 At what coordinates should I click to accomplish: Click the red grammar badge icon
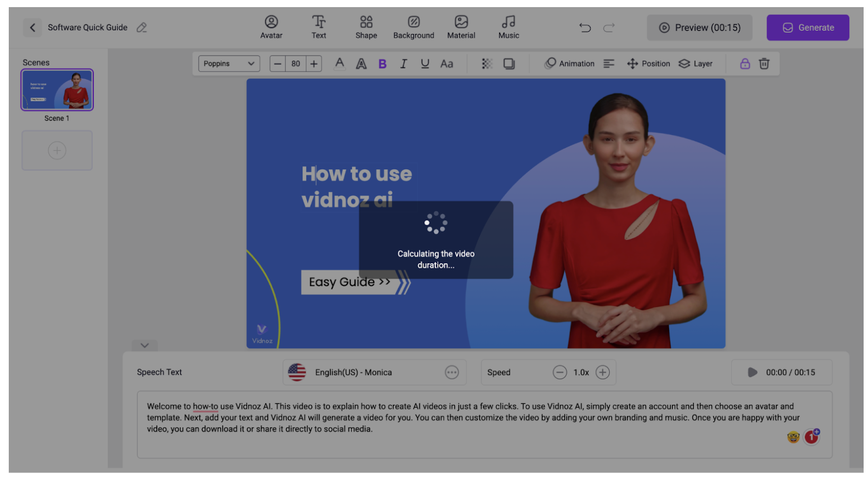pos(812,437)
